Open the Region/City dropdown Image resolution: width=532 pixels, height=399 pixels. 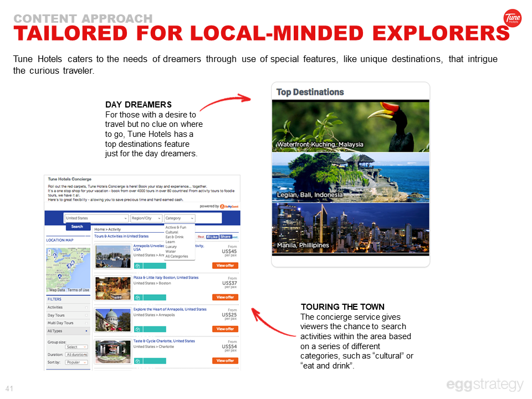pos(146,218)
